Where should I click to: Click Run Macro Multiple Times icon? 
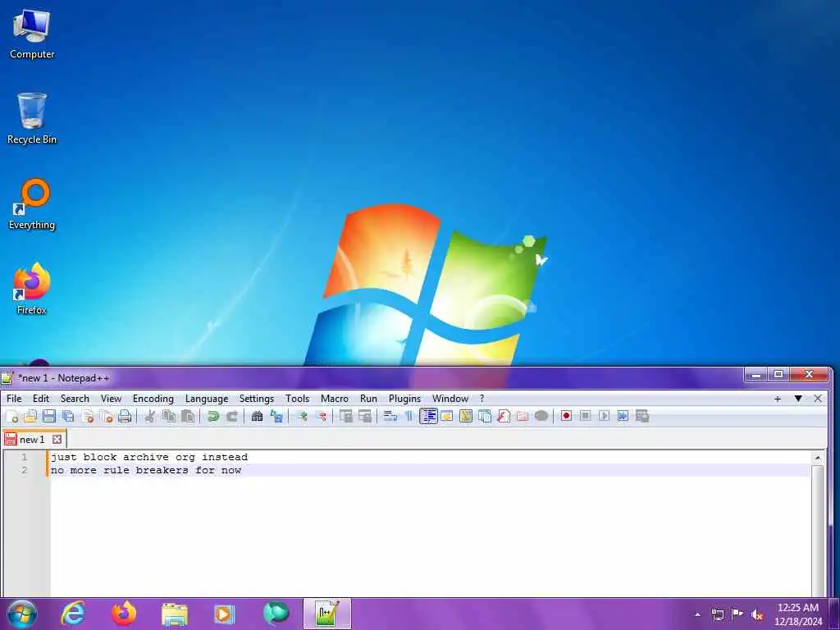click(623, 416)
